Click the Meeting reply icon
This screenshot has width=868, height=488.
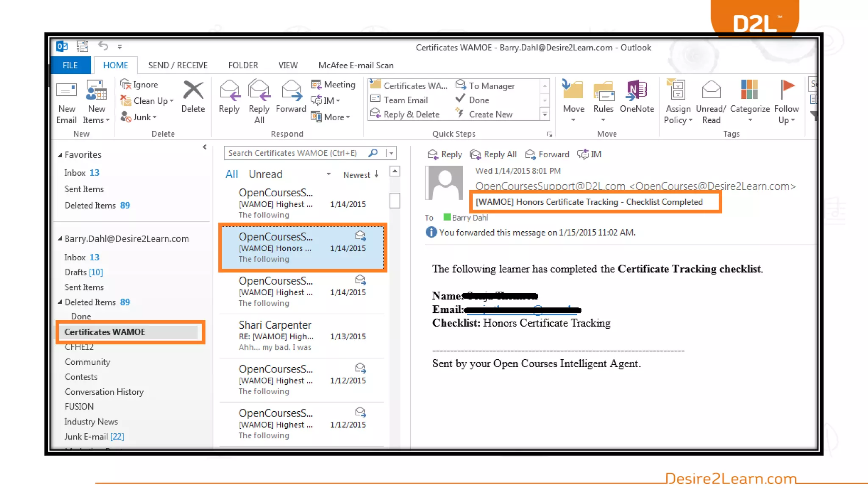click(x=333, y=84)
